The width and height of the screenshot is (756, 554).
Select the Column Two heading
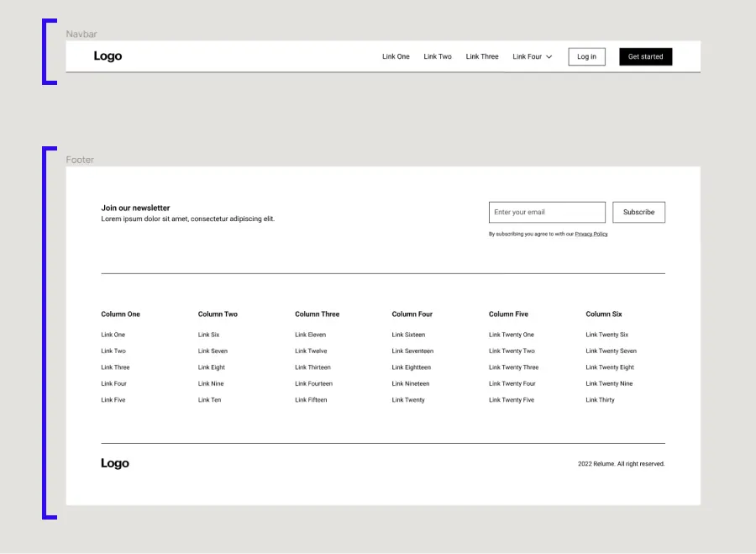[218, 314]
